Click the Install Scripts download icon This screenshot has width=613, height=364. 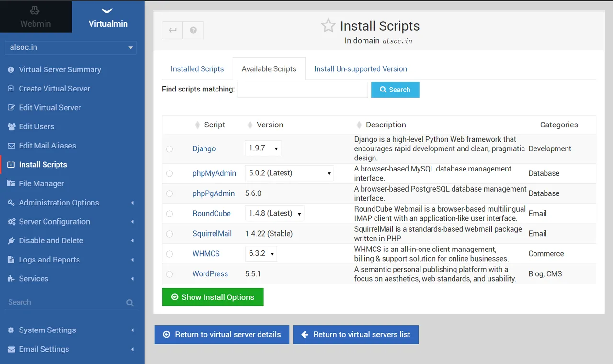11,165
